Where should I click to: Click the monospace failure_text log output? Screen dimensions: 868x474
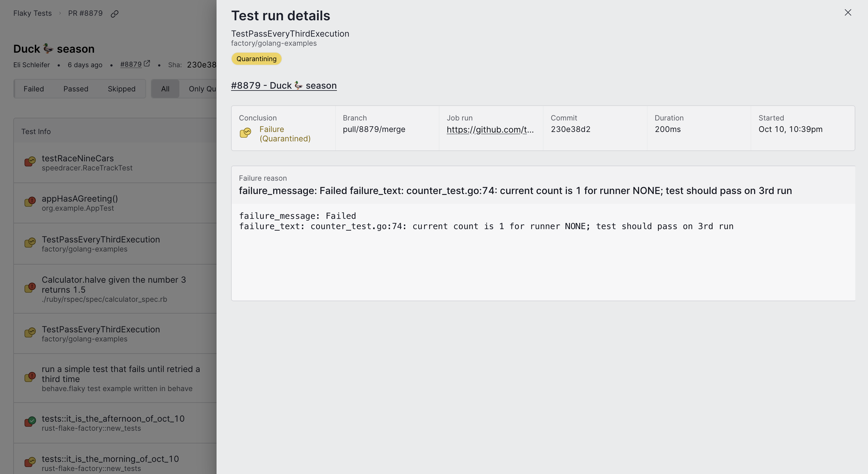(x=486, y=226)
